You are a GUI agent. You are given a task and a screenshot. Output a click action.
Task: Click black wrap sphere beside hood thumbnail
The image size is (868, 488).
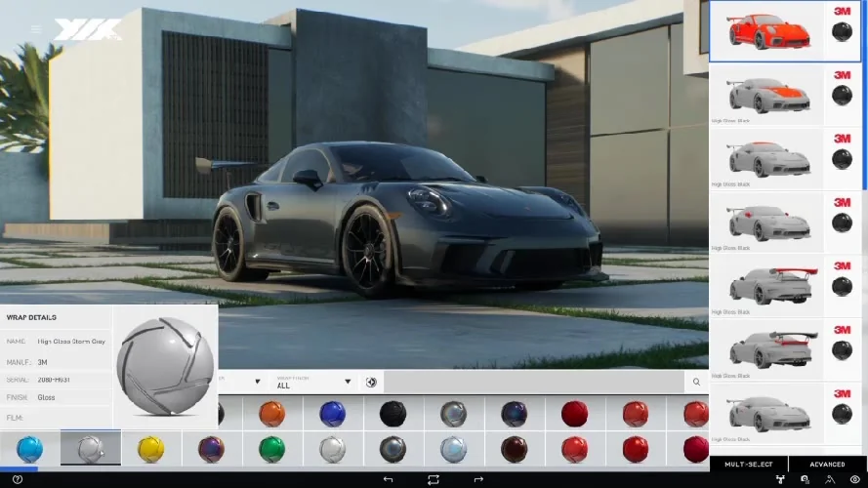pyautogui.click(x=842, y=96)
